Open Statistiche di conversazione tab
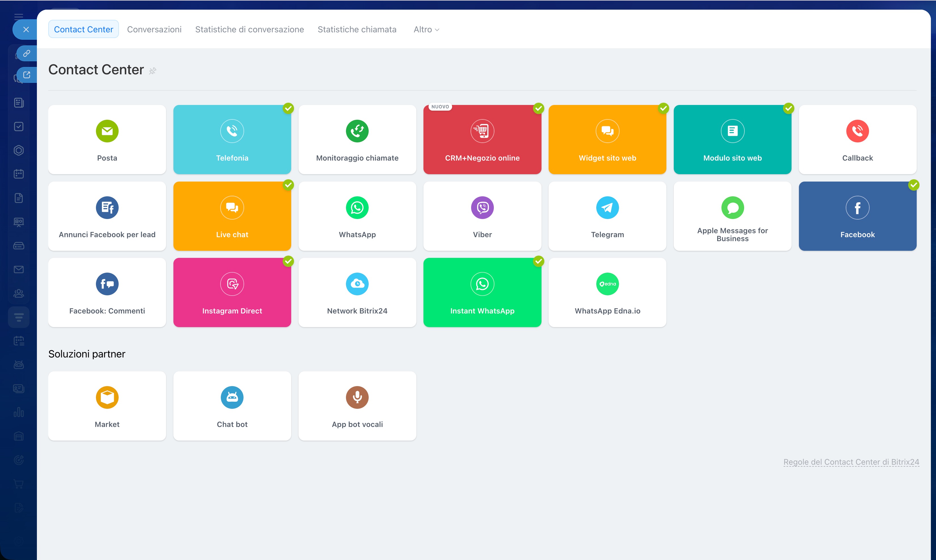936x560 pixels. [249, 30]
